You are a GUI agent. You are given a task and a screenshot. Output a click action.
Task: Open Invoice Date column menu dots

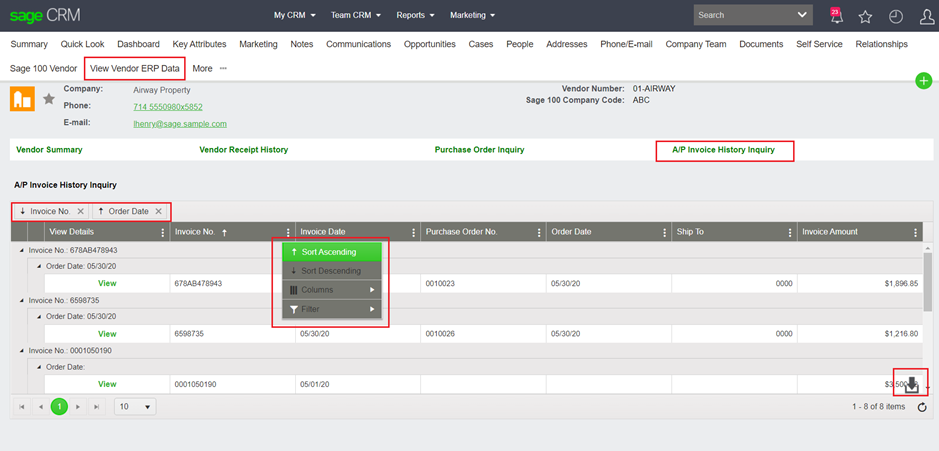coord(413,232)
